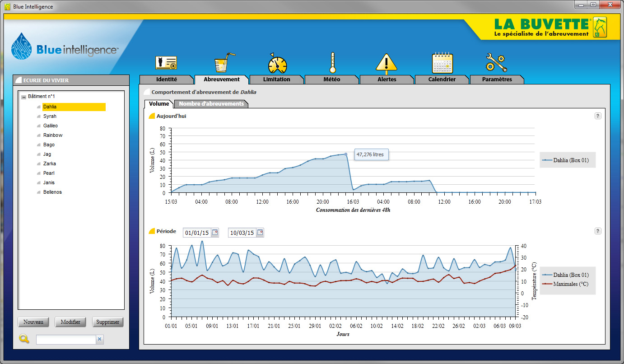624x364 pixels.
Task: Open the Identité tab
Action: point(166,79)
